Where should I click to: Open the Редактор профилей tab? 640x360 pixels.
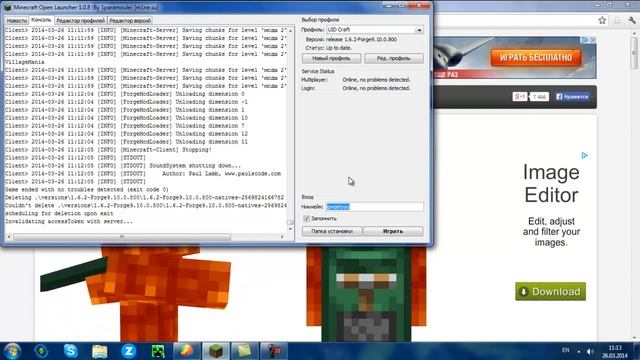point(80,20)
